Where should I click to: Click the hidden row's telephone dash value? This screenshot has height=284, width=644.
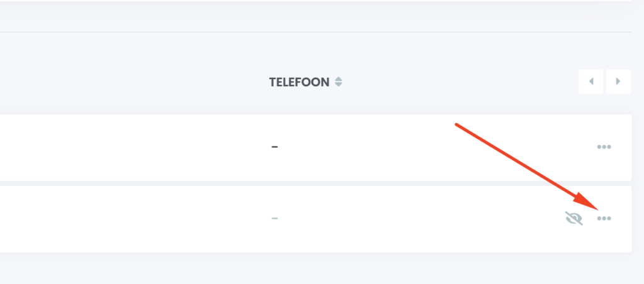275,219
